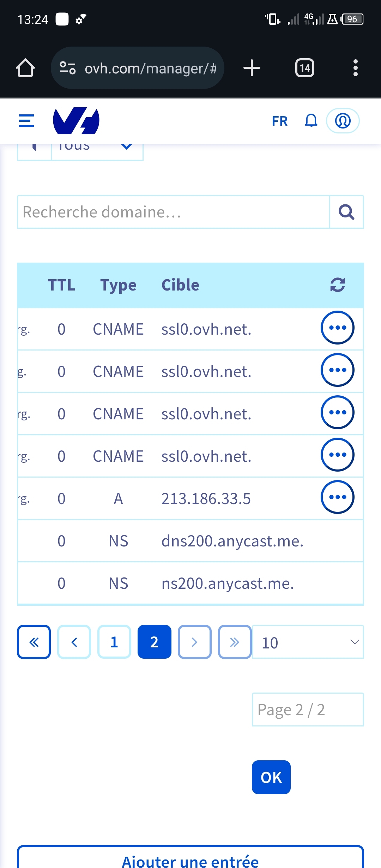Open the hamburger navigation menu

point(26,121)
